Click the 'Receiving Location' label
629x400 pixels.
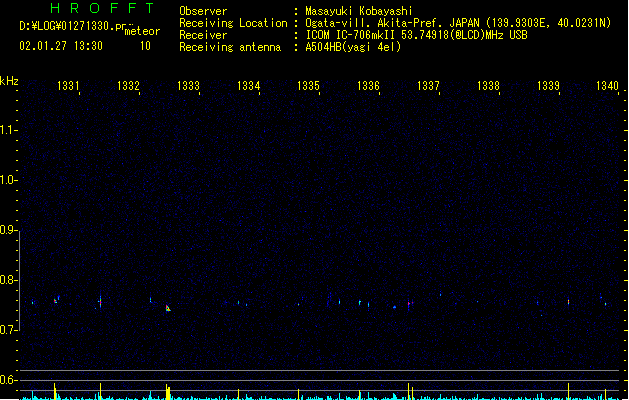233,23
